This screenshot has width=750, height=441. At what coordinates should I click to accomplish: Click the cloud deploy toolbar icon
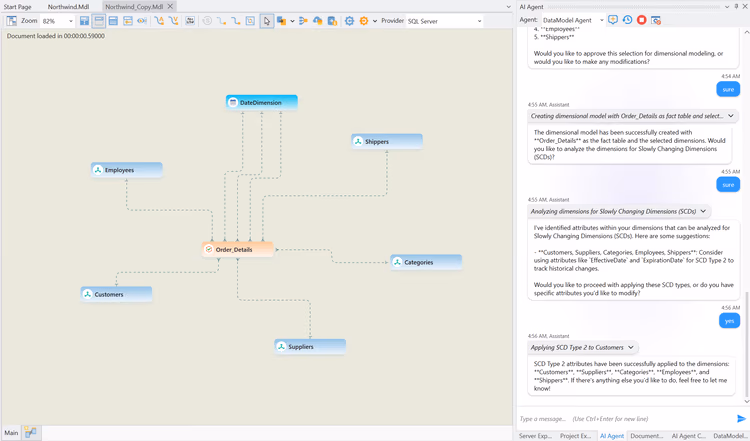tap(318, 21)
